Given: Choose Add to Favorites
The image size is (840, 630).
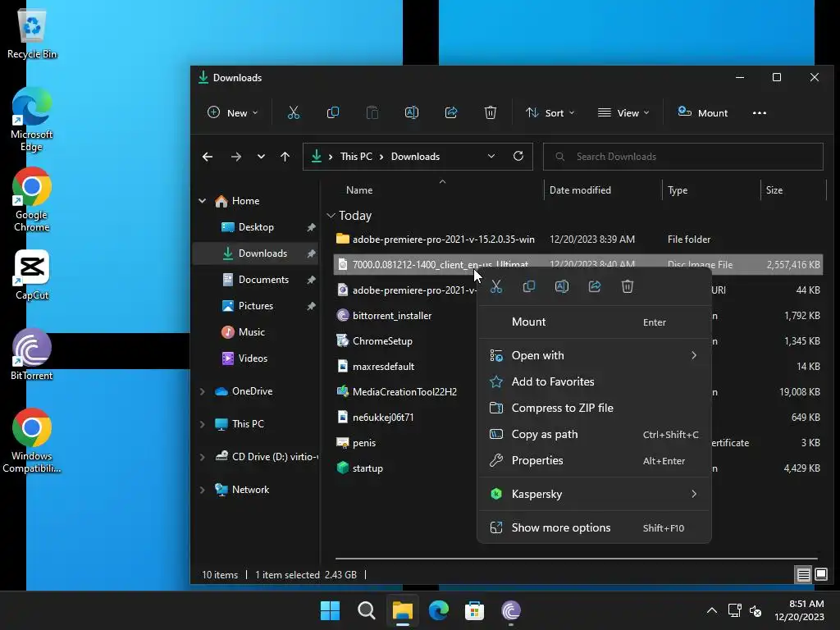Looking at the screenshot, I should coord(594,381).
